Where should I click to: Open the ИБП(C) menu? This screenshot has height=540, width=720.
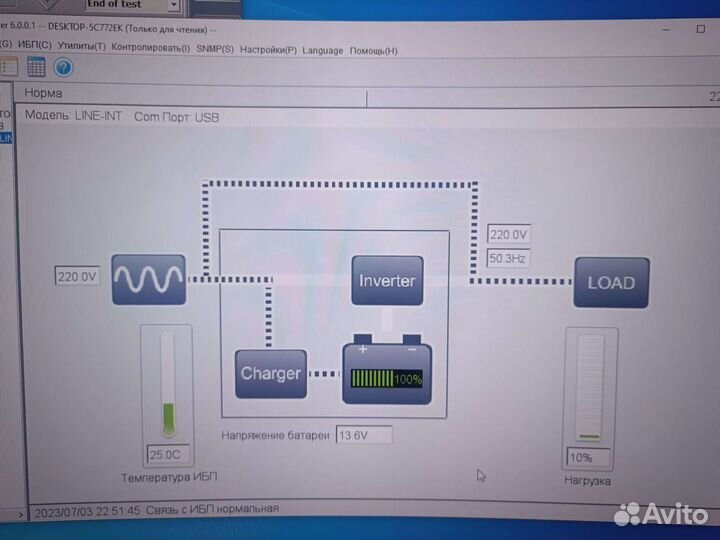click(37, 48)
